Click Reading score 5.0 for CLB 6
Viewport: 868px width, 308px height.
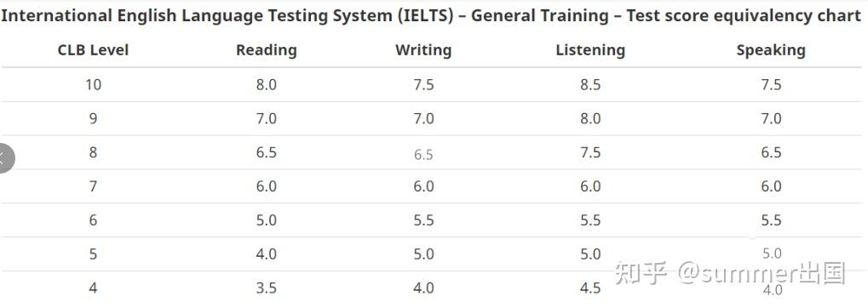pyautogui.click(x=267, y=220)
